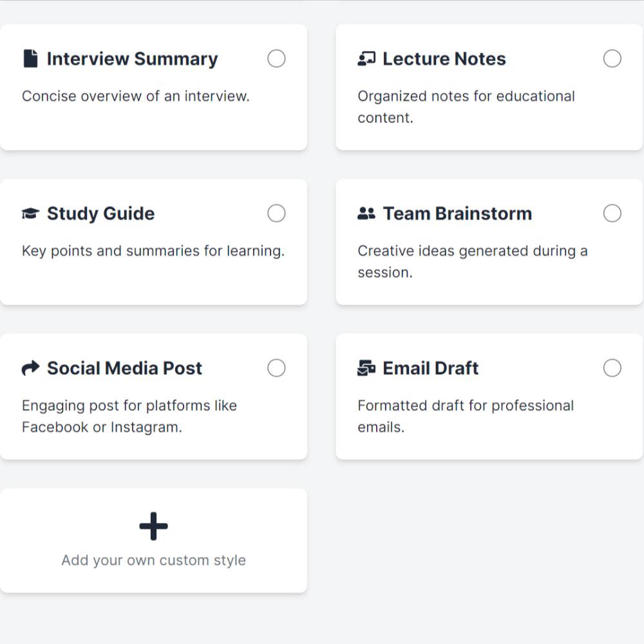
Task: Click the plus icon for custom style
Action: pos(153,527)
